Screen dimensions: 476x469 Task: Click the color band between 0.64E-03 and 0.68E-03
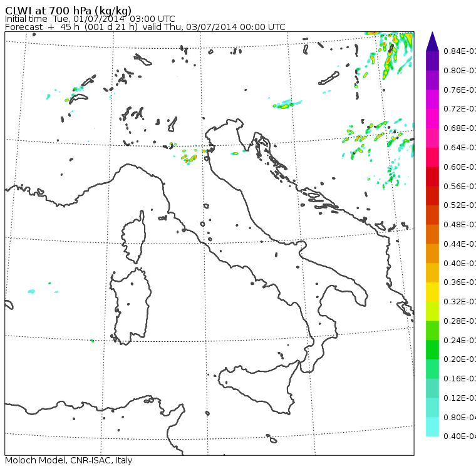pyautogui.click(x=432, y=138)
